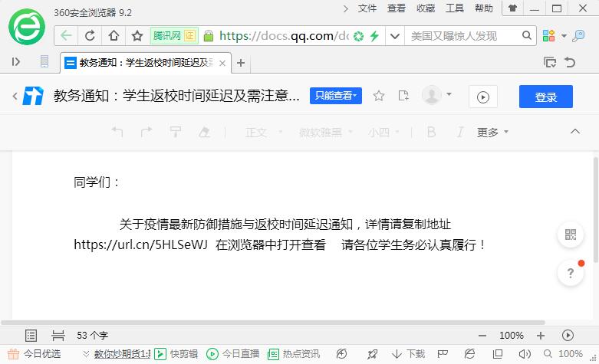The height and width of the screenshot is (364, 599).
Task: Open 快剪辑 from the status bar
Action: point(176,354)
